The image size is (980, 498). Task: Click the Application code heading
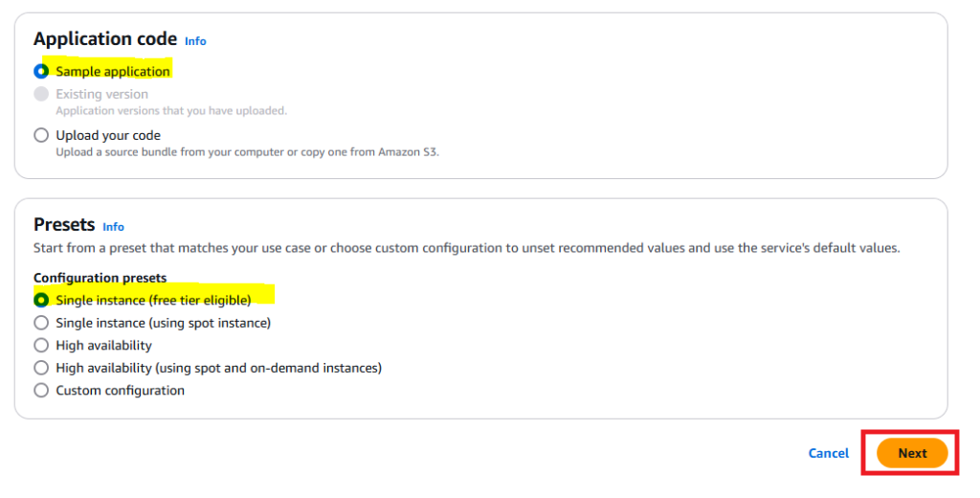(x=105, y=39)
